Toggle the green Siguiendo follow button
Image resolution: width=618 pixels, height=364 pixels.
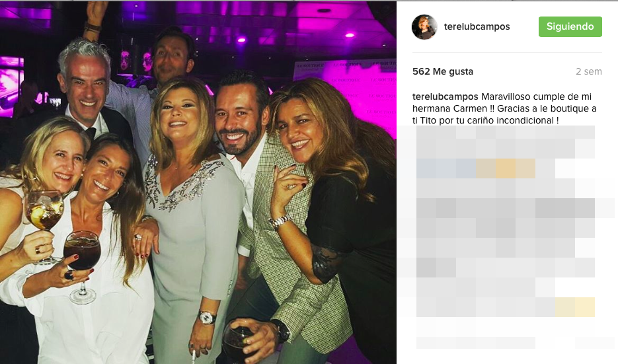click(x=570, y=27)
